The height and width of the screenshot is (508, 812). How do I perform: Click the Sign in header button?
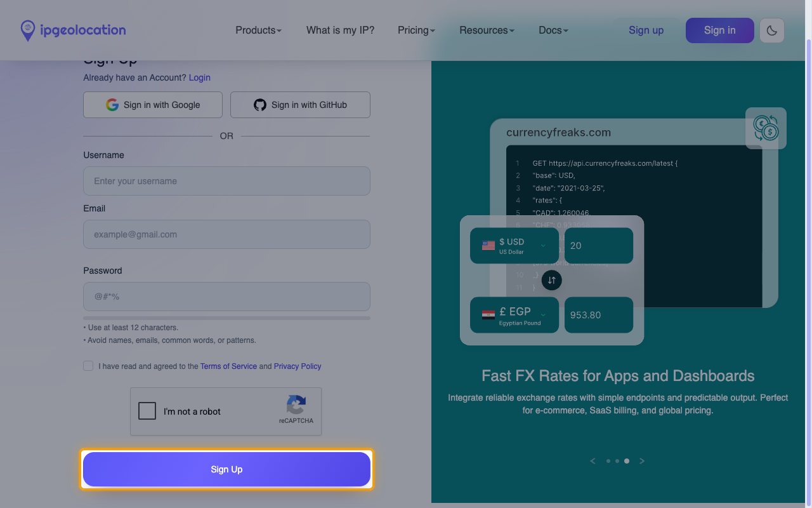[719, 30]
